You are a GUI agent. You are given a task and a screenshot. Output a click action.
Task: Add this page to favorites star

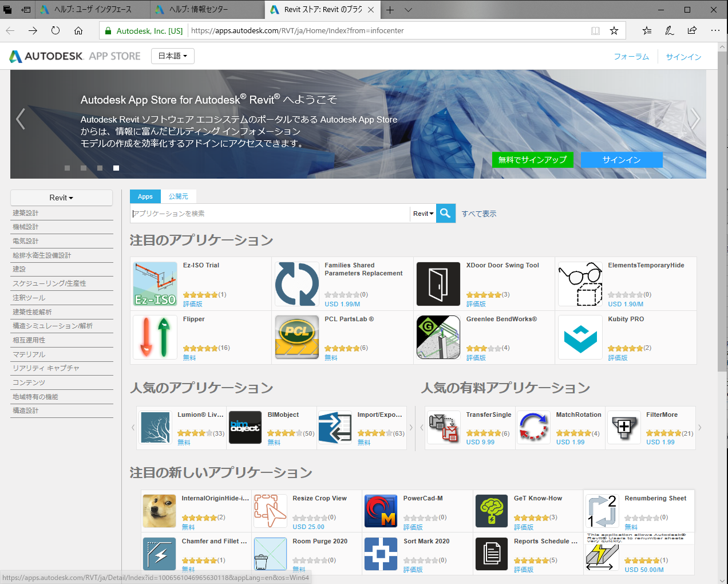coord(614,30)
